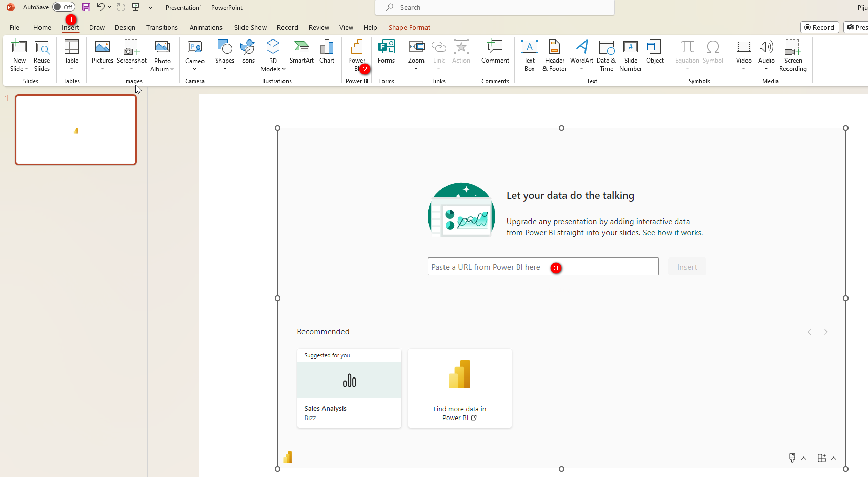Open the Shape Format tab
868x477 pixels.
pos(409,27)
